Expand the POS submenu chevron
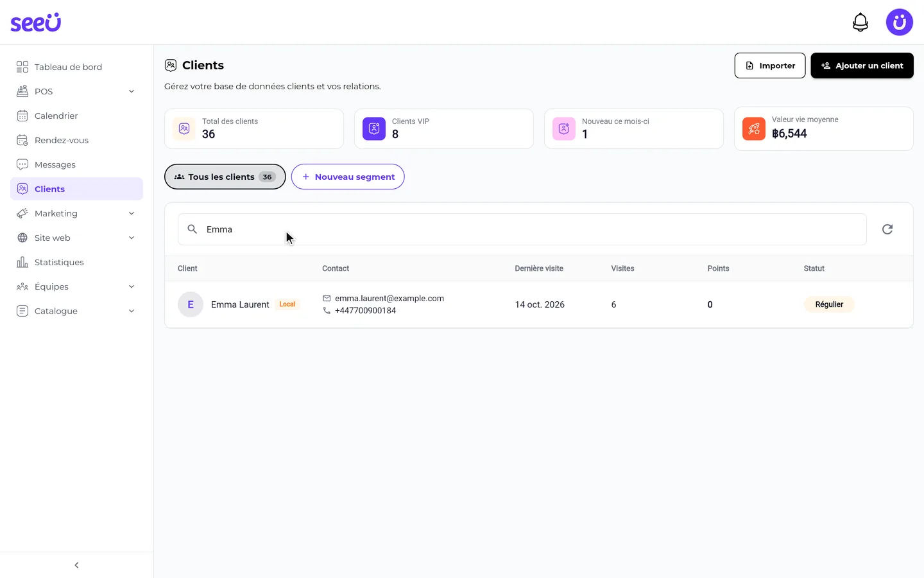The image size is (924, 578). 132,91
